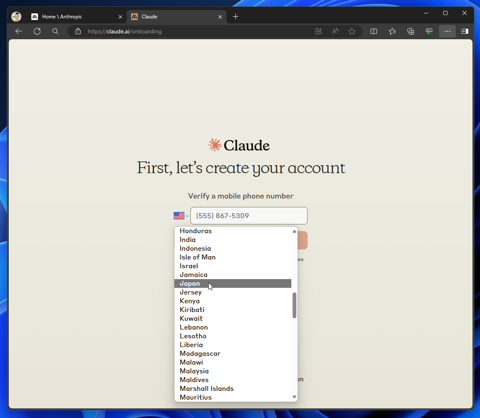Pick Kenya from the country list
Viewport: 480px width, 418px height.
(233, 301)
